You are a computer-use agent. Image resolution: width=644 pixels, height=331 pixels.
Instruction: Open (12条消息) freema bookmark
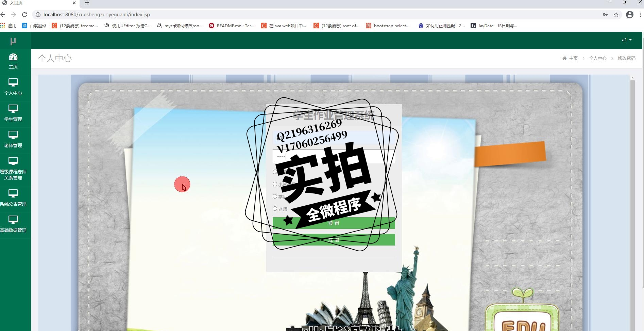[75, 26]
